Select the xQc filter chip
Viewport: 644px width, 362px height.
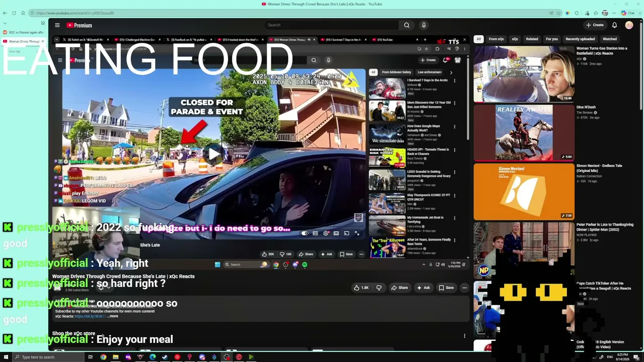pos(515,39)
